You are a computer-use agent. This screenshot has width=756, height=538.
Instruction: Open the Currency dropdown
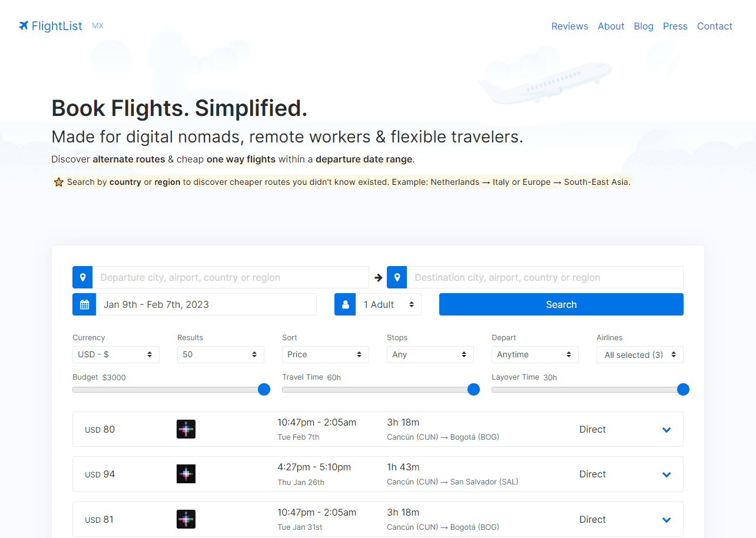[x=115, y=354]
